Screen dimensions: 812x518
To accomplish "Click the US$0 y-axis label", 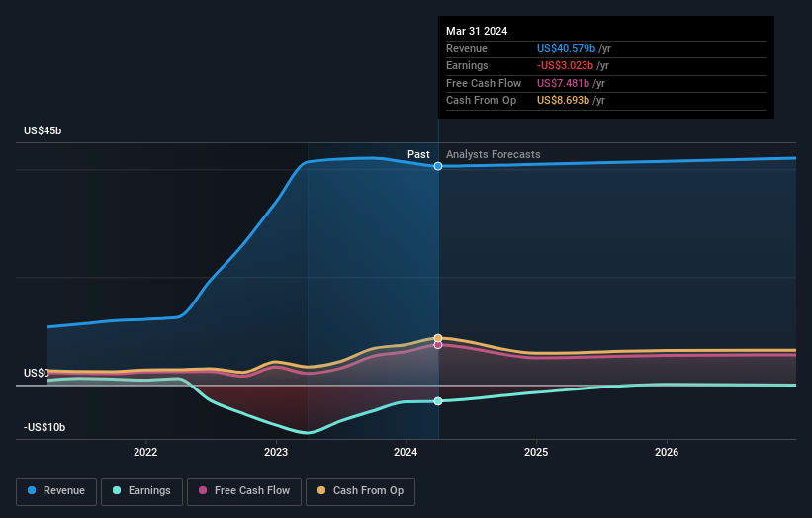I will [x=37, y=373].
